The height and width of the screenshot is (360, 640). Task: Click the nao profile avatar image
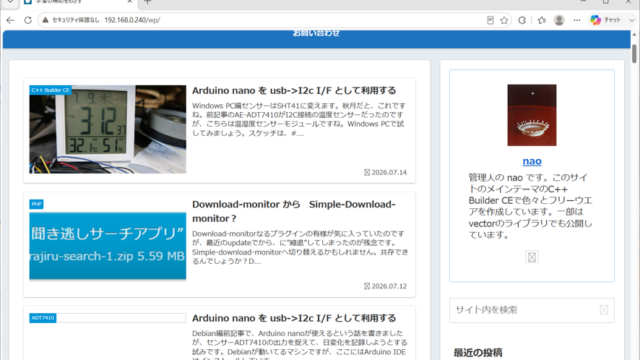(532, 115)
